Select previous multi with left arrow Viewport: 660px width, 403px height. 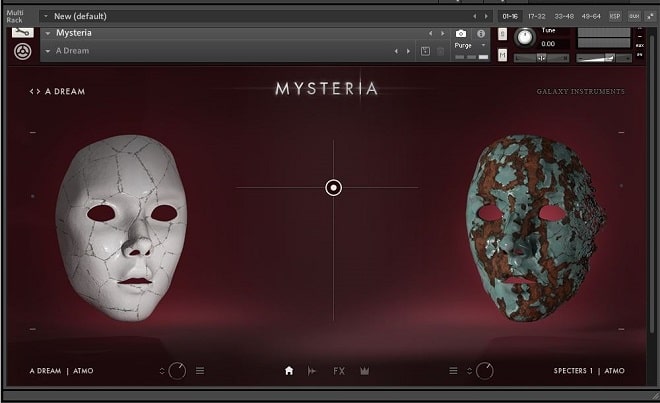[x=475, y=16]
